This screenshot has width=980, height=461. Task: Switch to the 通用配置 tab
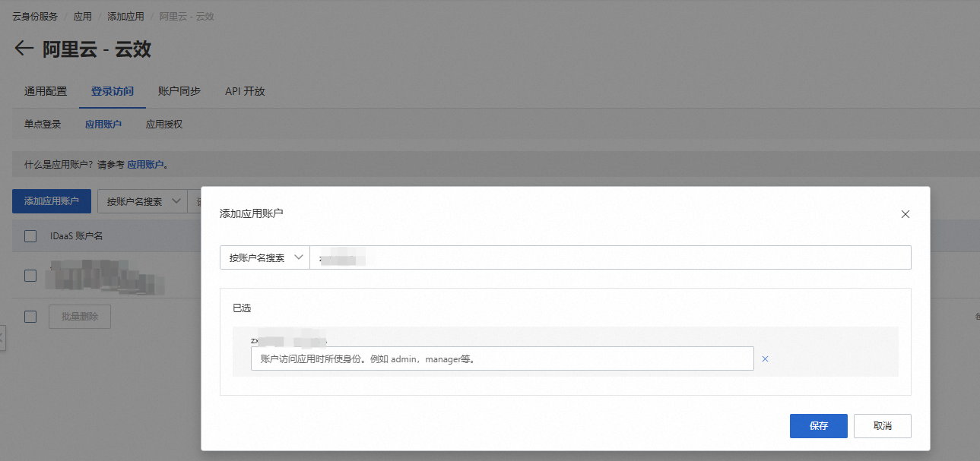[x=46, y=91]
